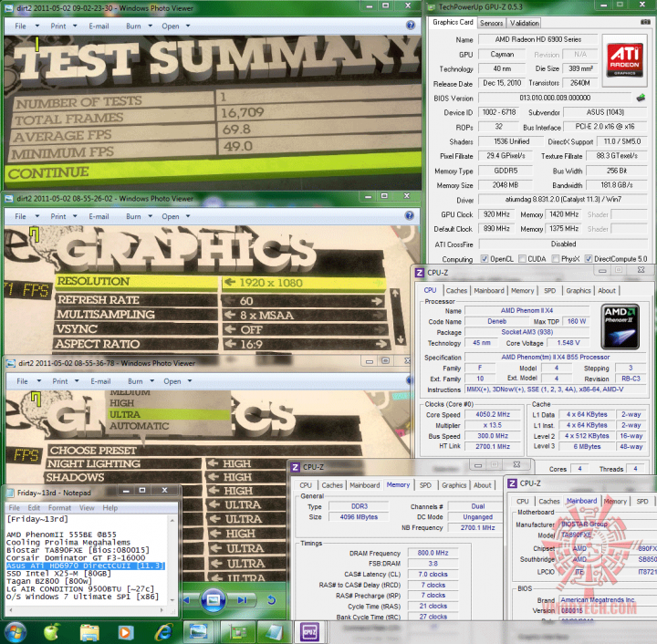657x644 pixels.
Task: Open SPD tab in CPU-Z Mainboard window
Action: click(x=641, y=501)
